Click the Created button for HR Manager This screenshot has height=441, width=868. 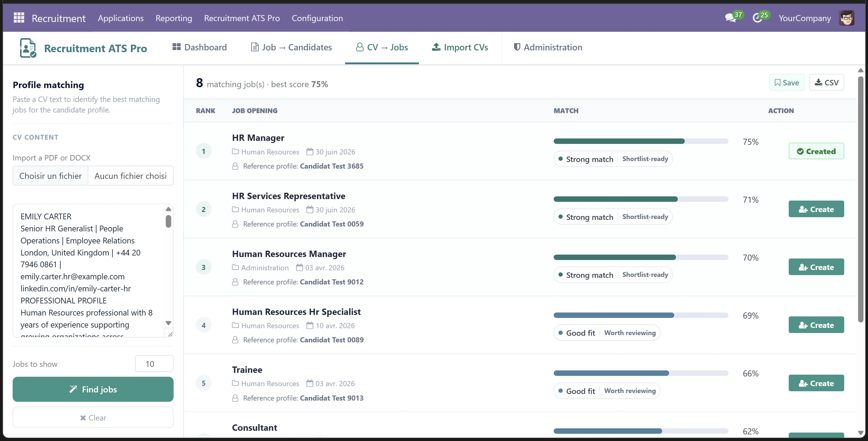point(816,151)
